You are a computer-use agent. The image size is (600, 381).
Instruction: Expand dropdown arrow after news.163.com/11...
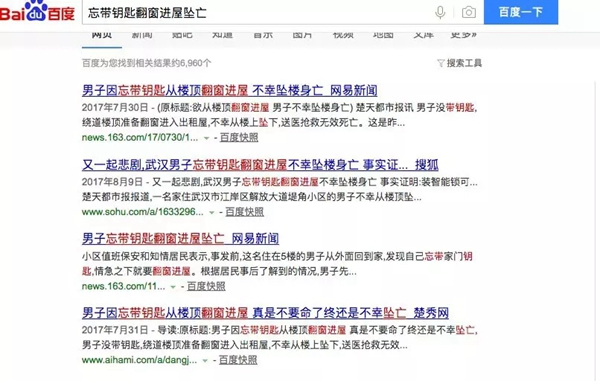point(173,287)
